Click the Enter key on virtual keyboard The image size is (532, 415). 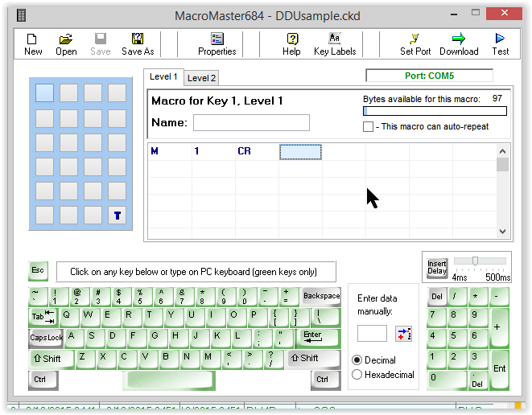coord(317,338)
